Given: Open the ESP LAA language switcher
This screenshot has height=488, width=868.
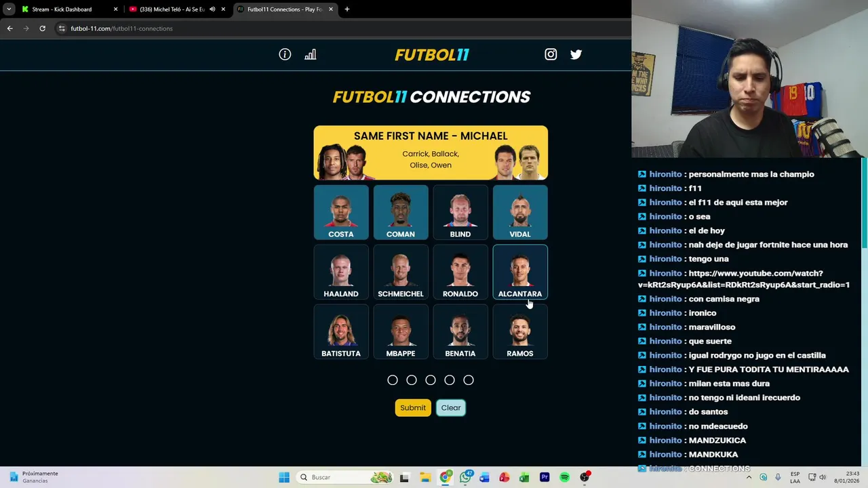Looking at the screenshot, I should tap(795, 477).
